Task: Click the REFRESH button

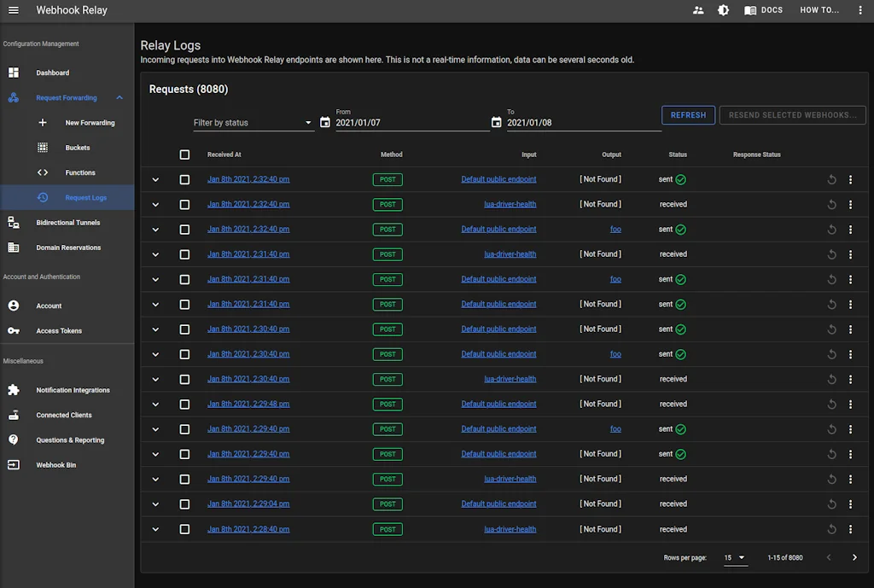Action: click(688, 114)
